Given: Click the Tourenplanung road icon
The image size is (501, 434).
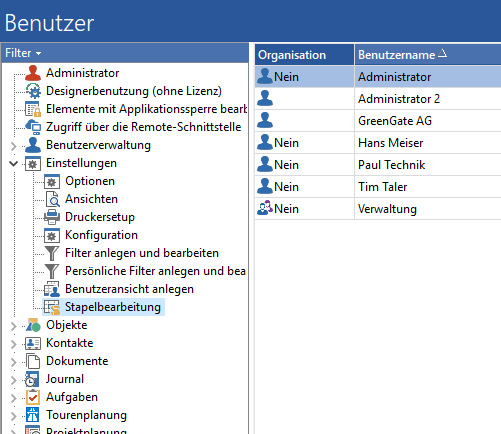Looking at the screenshot, I should (33, 415).
